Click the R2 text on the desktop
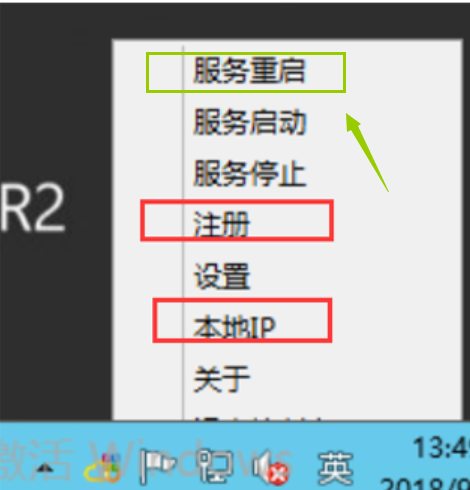 (x=33, y=208)
